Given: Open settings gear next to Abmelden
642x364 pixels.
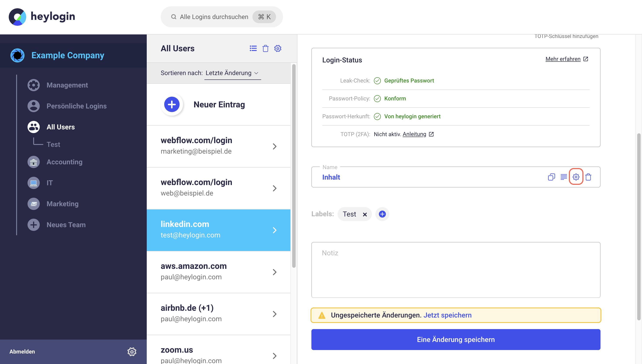Looking at the screenshot, I should 132,352.
